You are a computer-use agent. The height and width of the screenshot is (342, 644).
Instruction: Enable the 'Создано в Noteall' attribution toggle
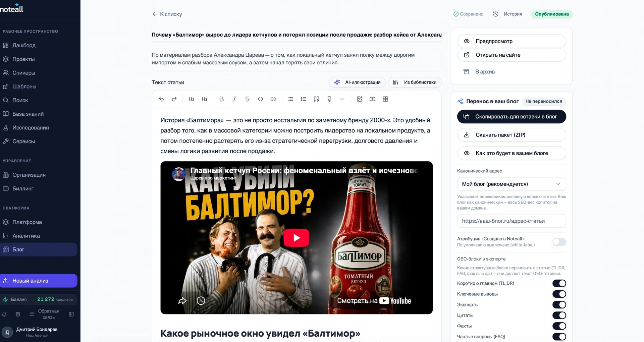(x=559, y=242)
